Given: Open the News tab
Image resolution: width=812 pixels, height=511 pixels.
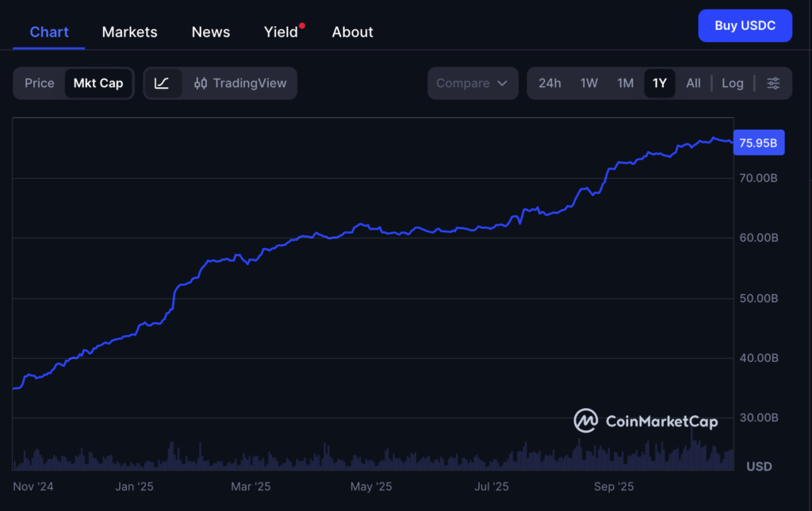Looking at the screenshot, I should pyautogui.click(x=210, y=32).
